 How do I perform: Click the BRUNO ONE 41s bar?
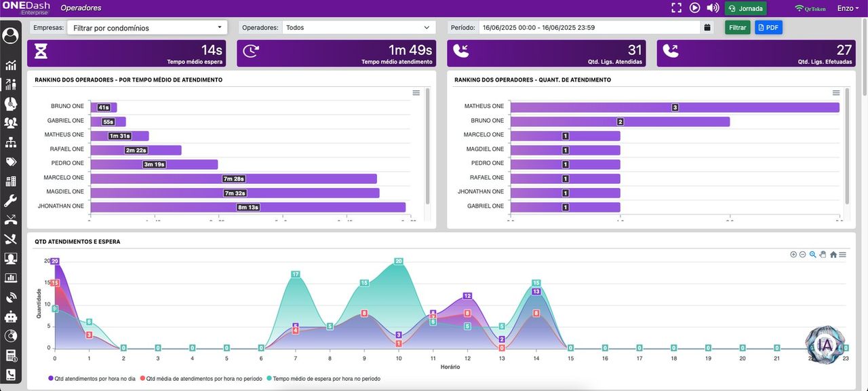(103, 107)
